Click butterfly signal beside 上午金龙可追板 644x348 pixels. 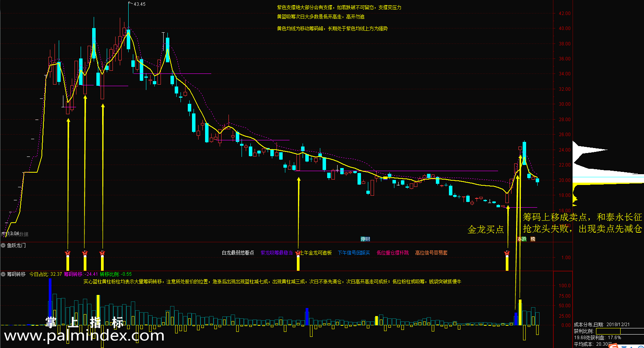click(298, 253)
